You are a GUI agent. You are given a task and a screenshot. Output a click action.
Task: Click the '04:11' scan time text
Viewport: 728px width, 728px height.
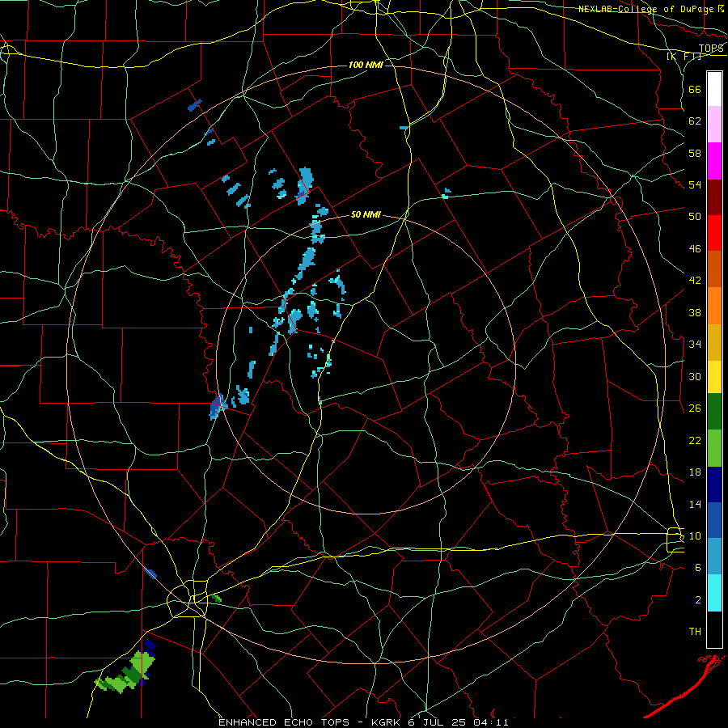pos(491,722)
